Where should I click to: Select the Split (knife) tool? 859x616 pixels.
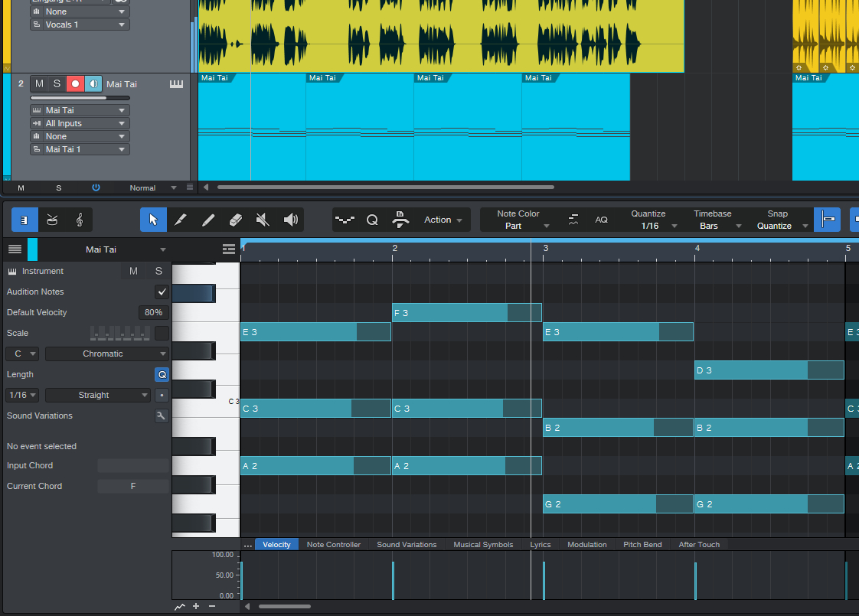pos(181,220)
